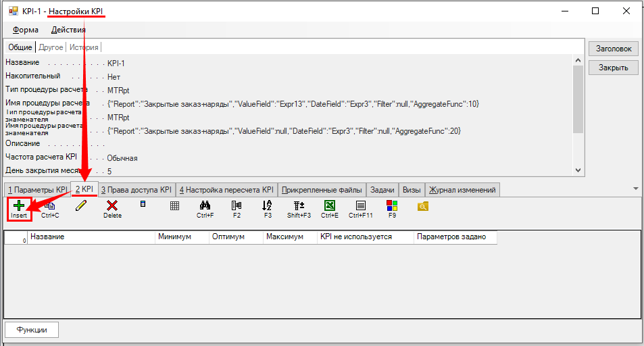Expand the tab overflow arrow at right
This screenshot has height=346, width=644.
[x=636, y=189]
